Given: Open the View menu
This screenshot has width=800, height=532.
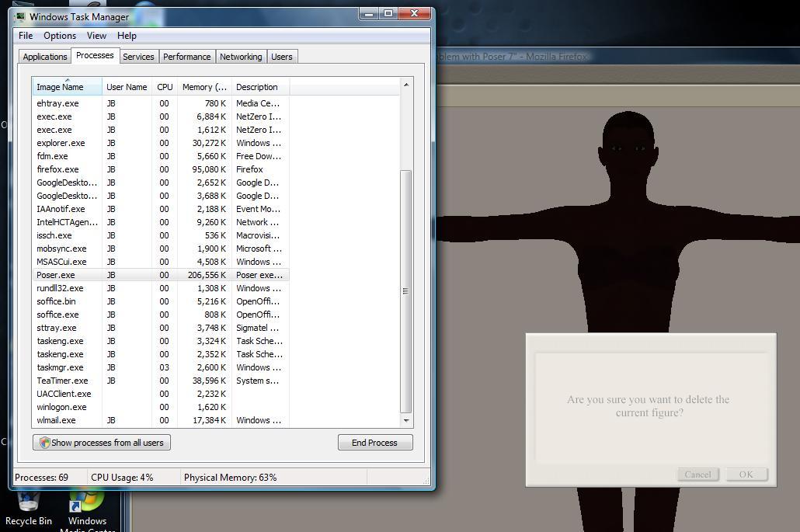Looking at the screenshot, I should point(96,36).
